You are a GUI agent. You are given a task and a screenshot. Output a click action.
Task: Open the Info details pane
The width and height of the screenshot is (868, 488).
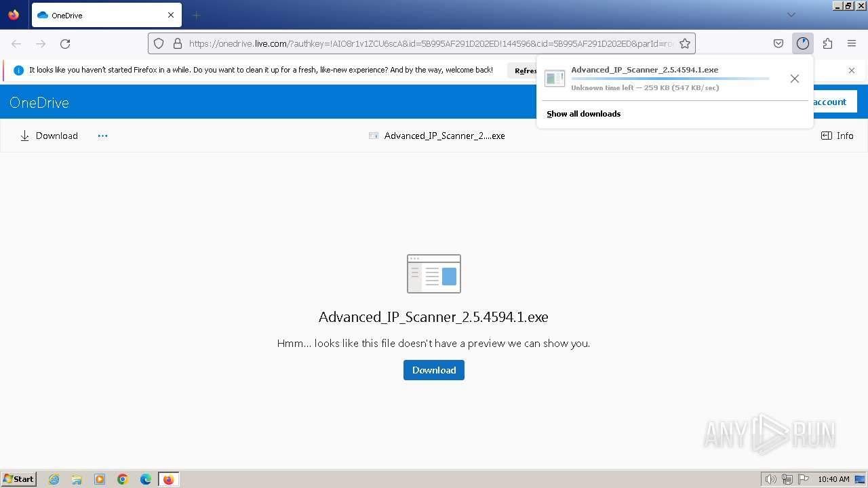[x=837, y=136]
